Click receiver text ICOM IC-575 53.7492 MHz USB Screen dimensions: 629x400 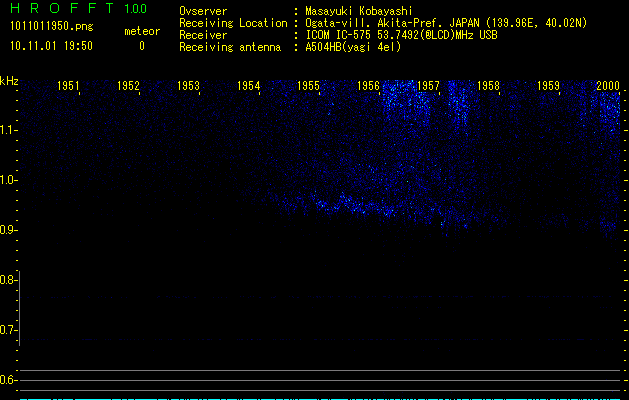coord(402,35)
